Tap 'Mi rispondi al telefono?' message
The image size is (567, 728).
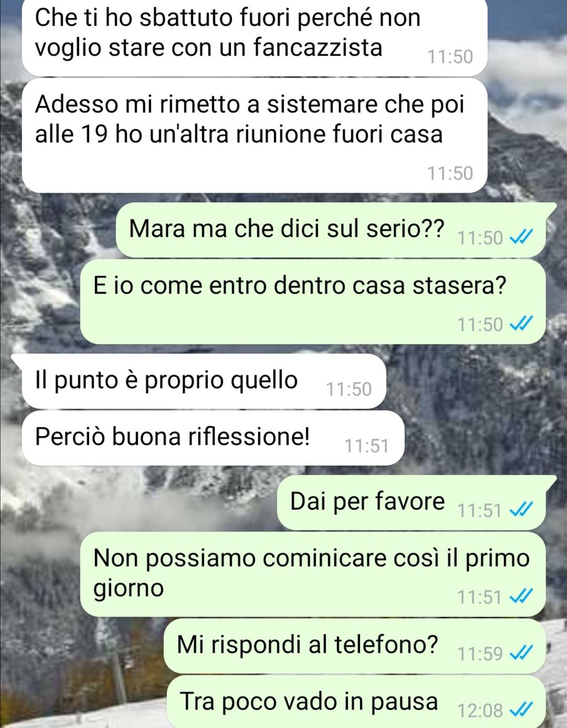(355, 646)
